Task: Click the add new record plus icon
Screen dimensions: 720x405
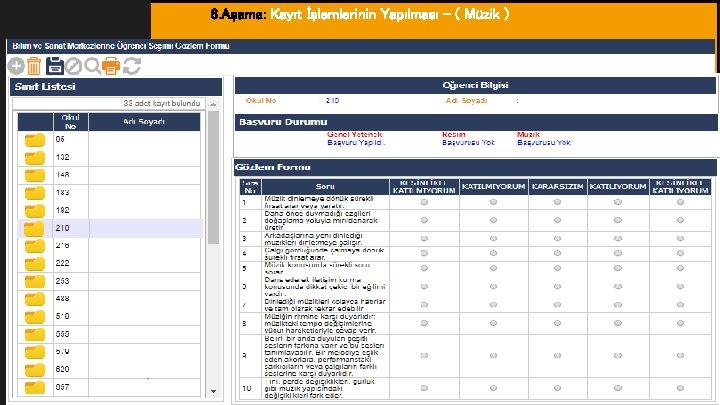Action: [16, 66]
